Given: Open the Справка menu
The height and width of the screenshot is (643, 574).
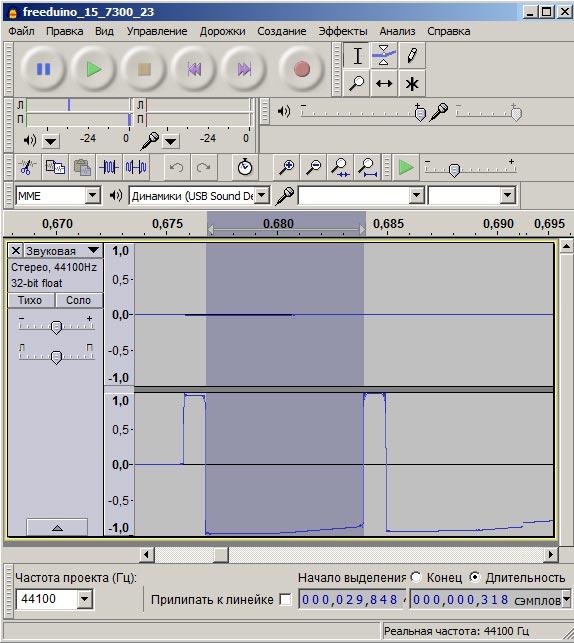Looking at the screenshot, I should pos(449,31).
